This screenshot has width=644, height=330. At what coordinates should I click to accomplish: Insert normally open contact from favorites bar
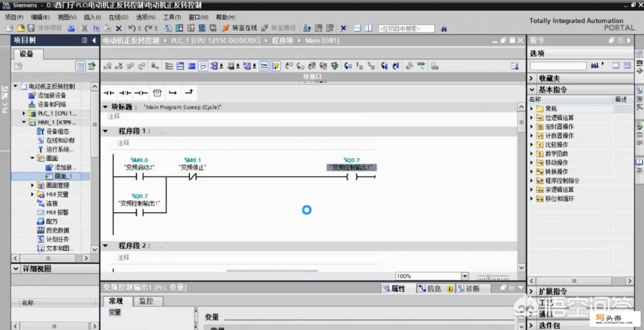[109, 92]
